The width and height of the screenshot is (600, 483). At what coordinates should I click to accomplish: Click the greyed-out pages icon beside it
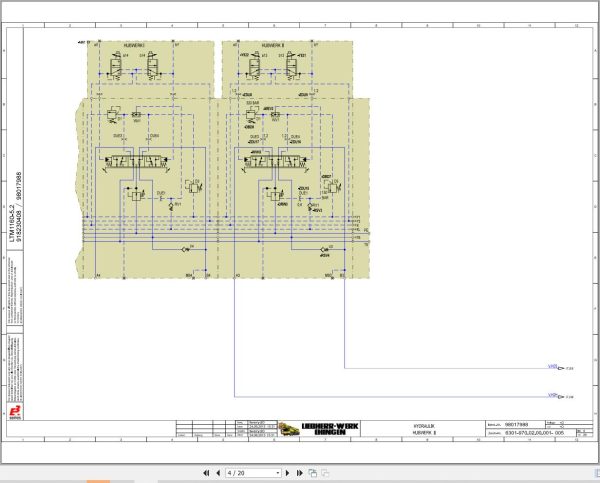[325, 473]
